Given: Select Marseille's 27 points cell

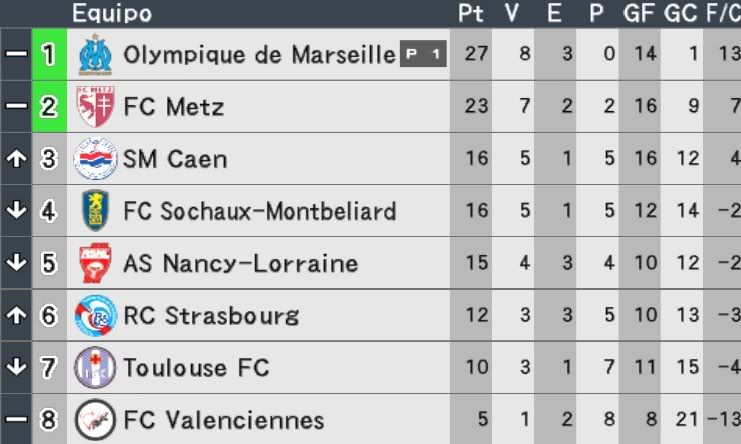Looking at the screenshot, I should (471, 54).
